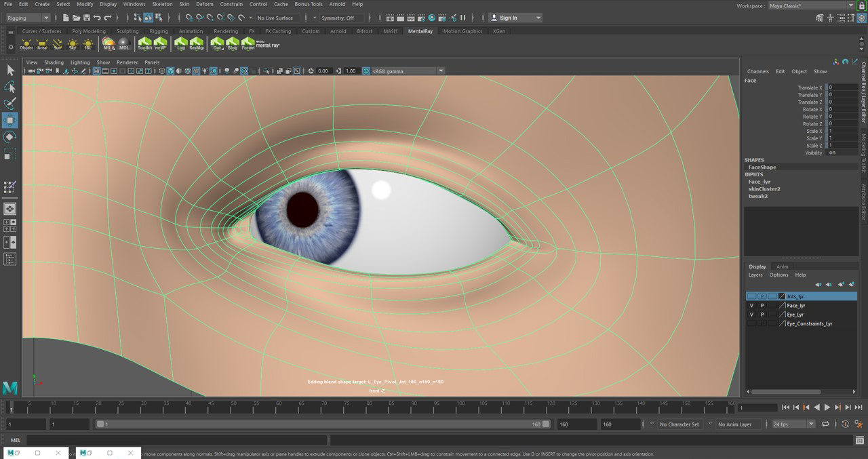The height and width of the screenshot is (459, 868).
Task: Select the Move tool in the toolbox
Action: click(10, 121)
